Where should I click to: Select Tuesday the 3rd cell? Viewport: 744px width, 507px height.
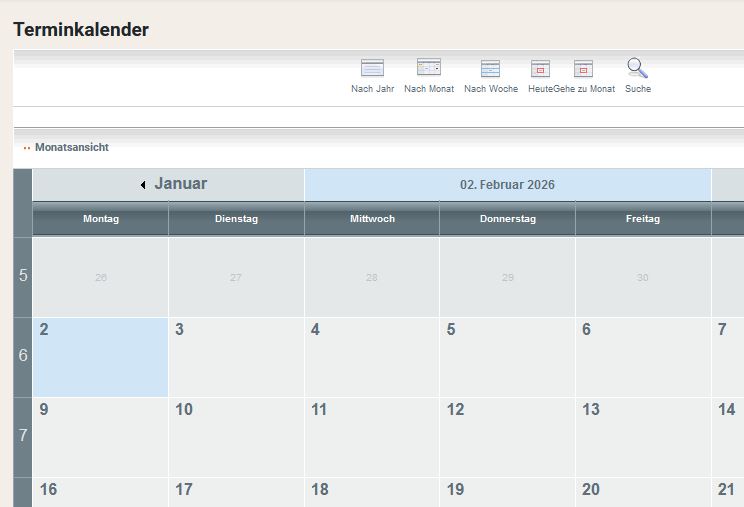point(236,357)
